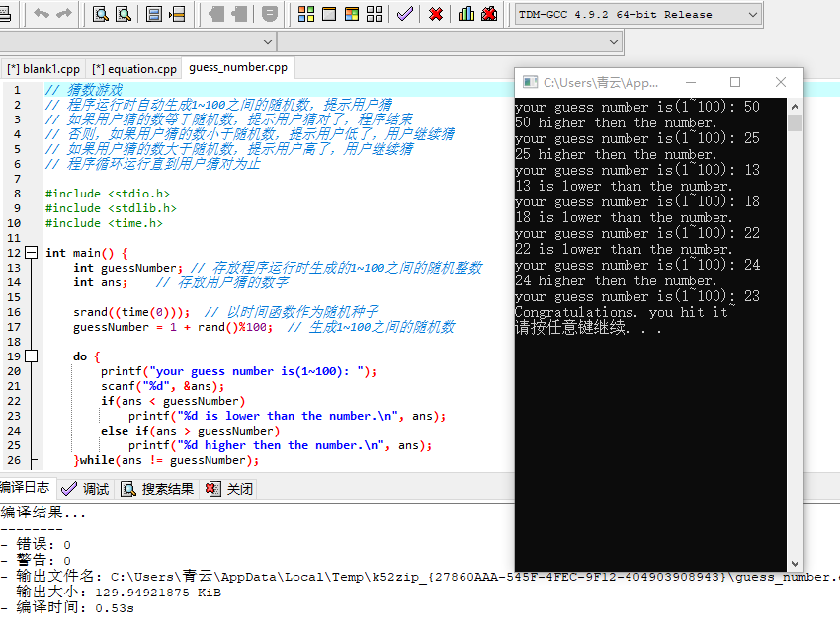Click console line '13 is lower than the number.'
840x632 pixels.
624,186
